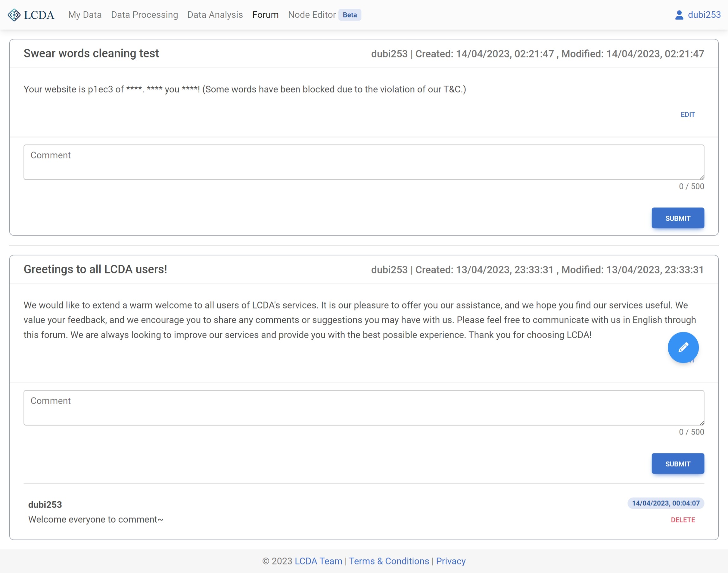Image resolution: width=728 pixels, height=573 pixels.
Task: Click the LCDA diamond logo icon
Action: (x=14, y=15)
